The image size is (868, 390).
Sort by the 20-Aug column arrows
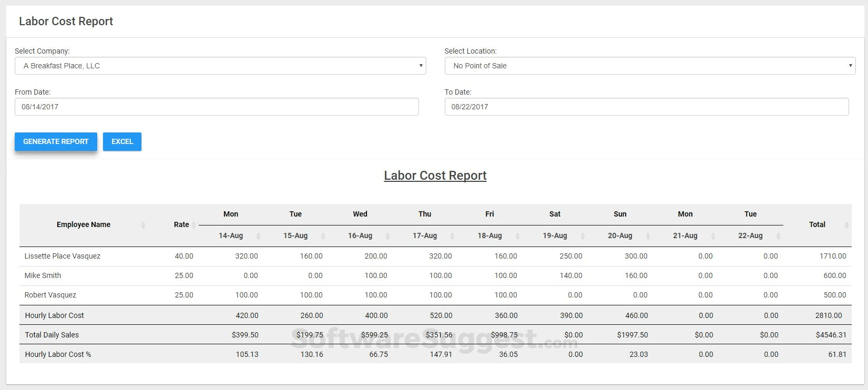click(x=648, y=236)
